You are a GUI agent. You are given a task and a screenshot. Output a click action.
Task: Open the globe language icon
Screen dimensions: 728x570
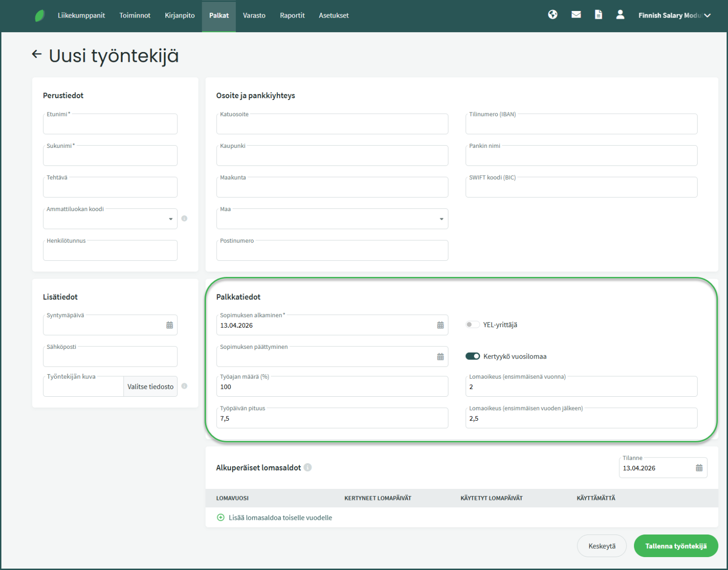(x=552, y=15)
